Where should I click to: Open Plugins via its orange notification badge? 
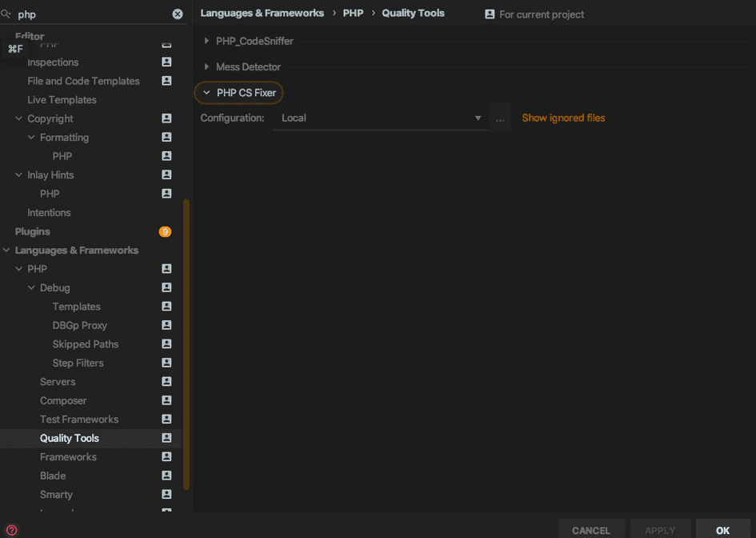click(164, 231)
